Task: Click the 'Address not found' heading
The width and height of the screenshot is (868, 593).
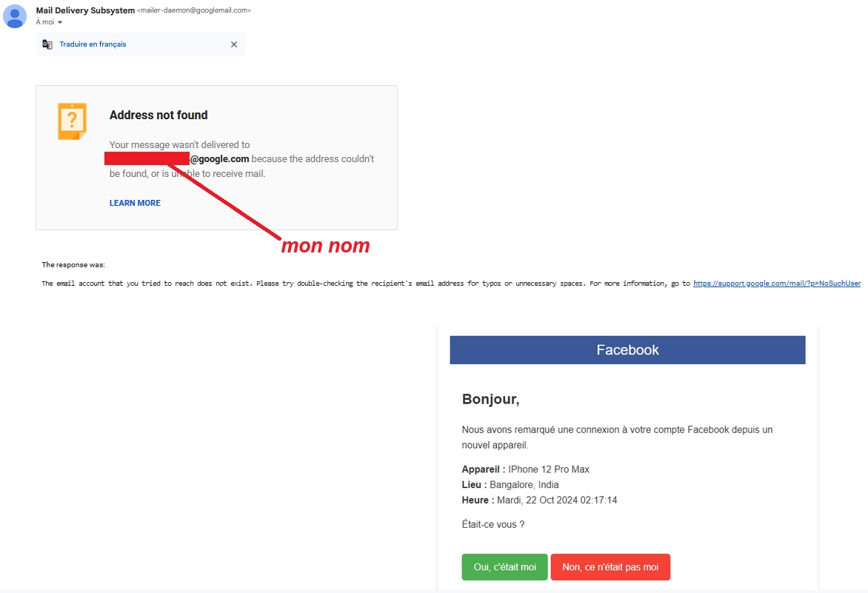Action: pos(158,115)
